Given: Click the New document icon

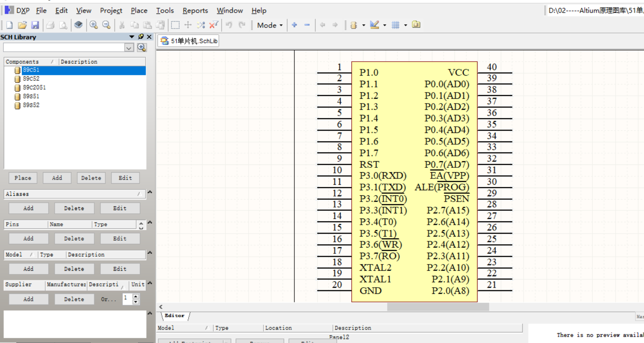Looking at the screenshot, I should click(x=10, y=25).
